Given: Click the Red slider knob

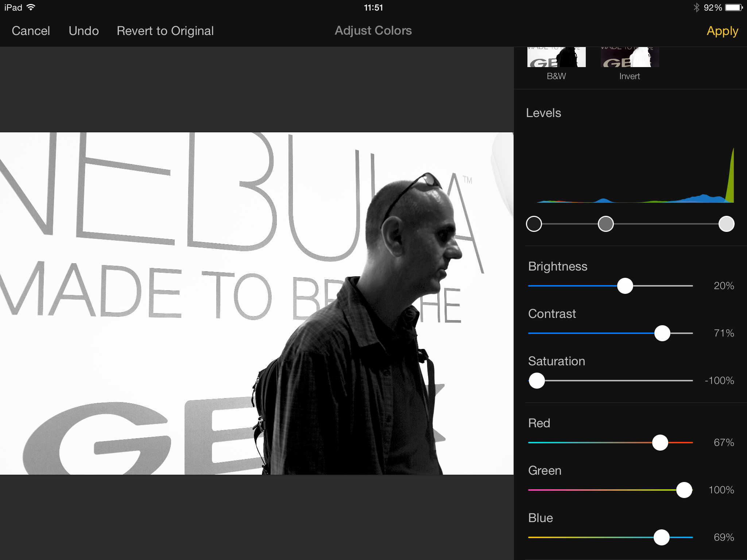Looking at the screenshot, I should [660, 443].
